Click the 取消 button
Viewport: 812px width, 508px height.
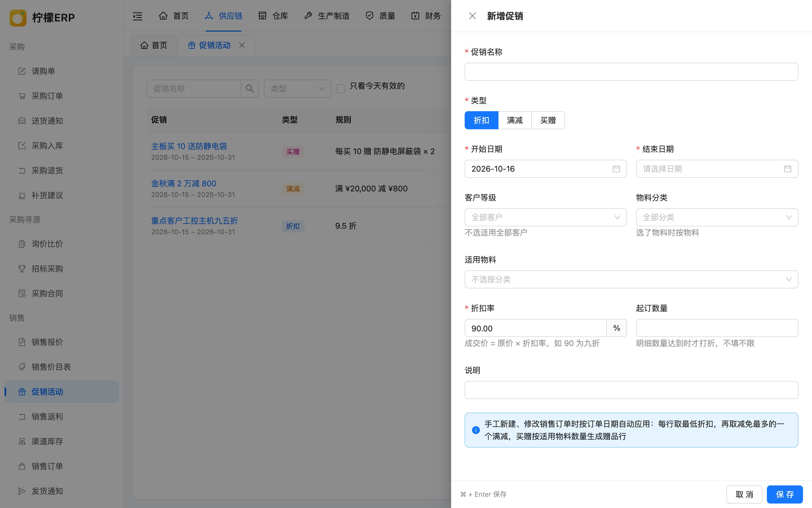[744, 494]
